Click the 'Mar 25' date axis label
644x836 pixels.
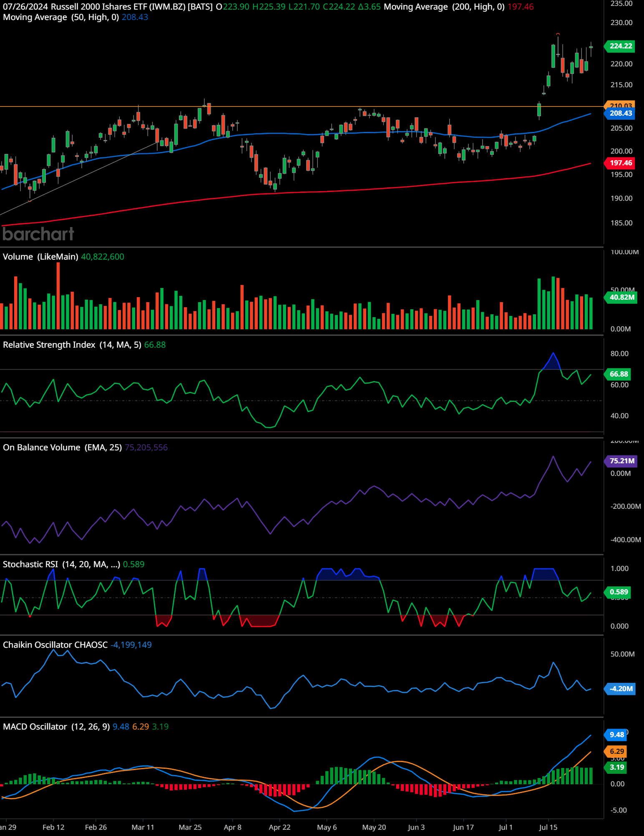coord(190,827)
